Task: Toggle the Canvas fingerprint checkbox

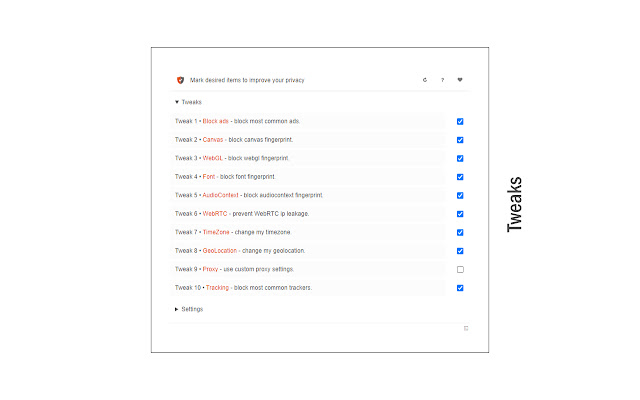Action: tap(460, 140)
